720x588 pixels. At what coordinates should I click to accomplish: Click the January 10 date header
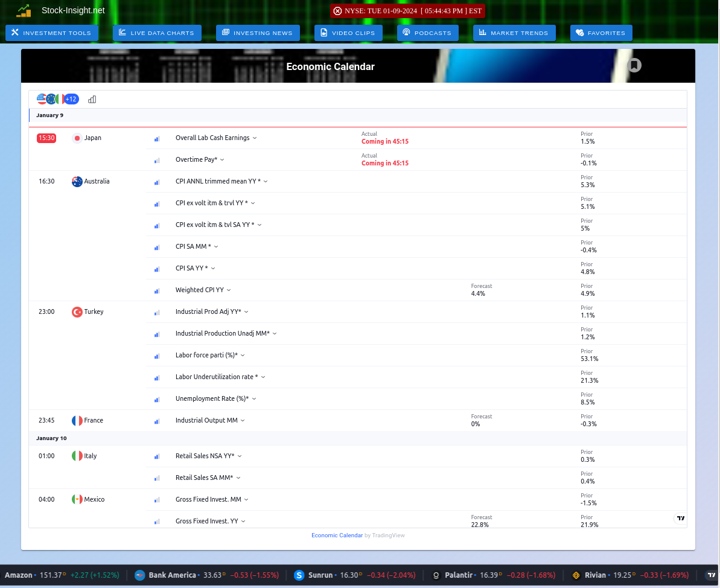click(51, 438)
